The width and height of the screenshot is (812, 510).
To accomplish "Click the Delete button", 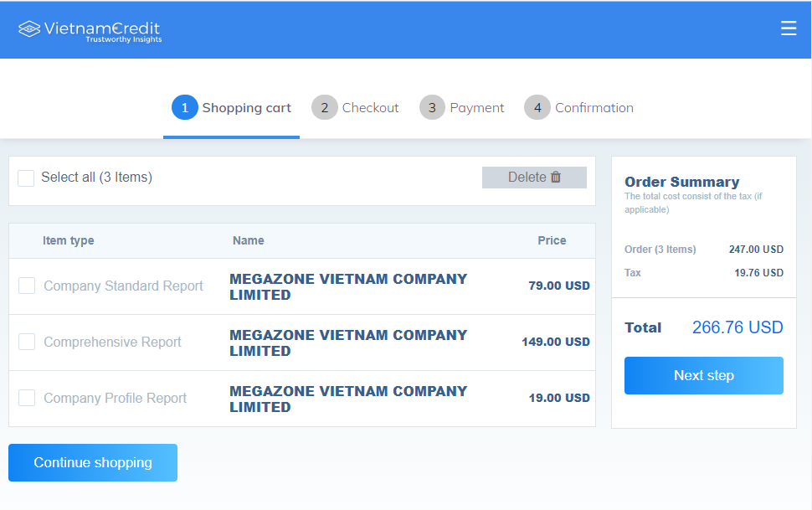I will tap(534, 178).
